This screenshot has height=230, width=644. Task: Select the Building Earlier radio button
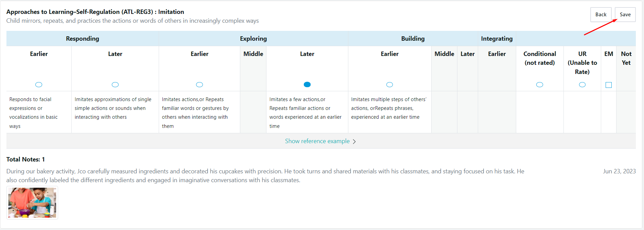389,84
